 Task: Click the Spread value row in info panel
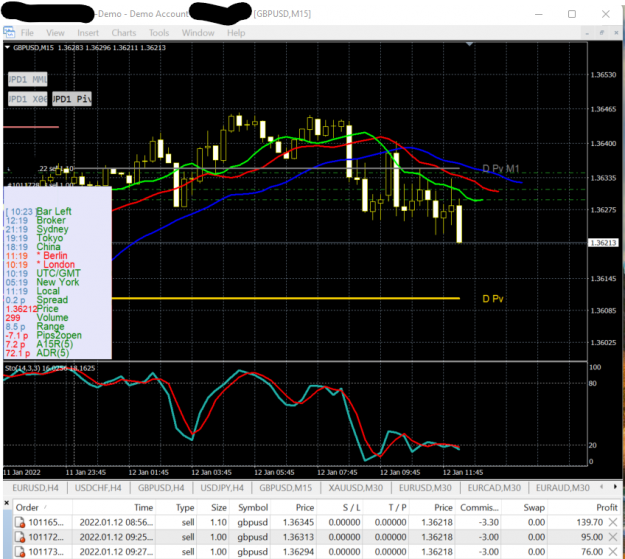pyautogui.click(x=37, y=300)
